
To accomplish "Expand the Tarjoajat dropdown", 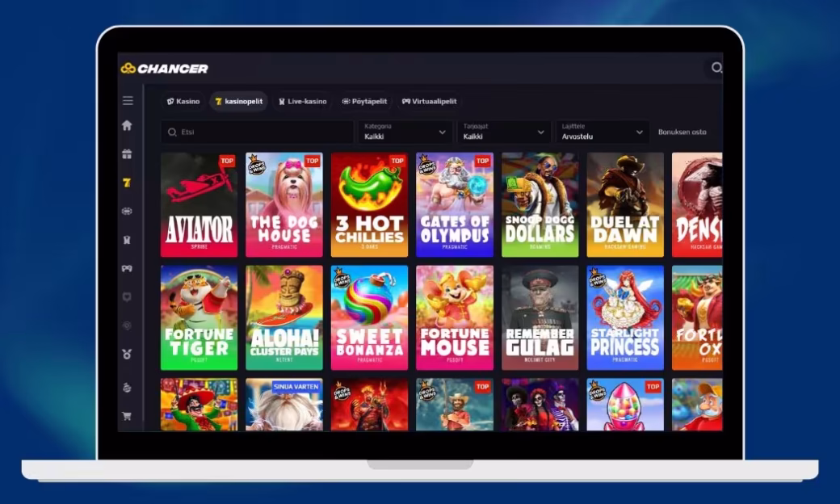I will [503, 132].
